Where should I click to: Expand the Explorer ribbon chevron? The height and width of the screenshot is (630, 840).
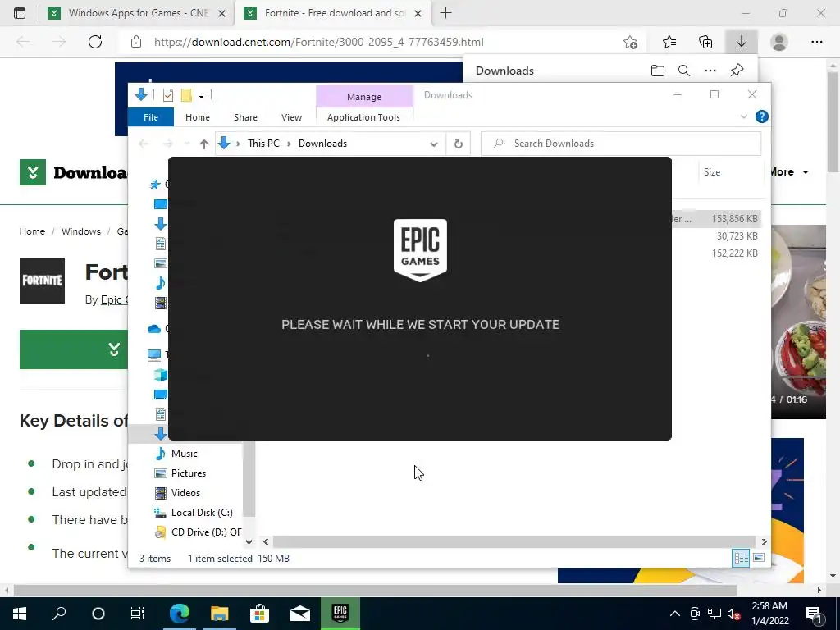pos(743,116)
